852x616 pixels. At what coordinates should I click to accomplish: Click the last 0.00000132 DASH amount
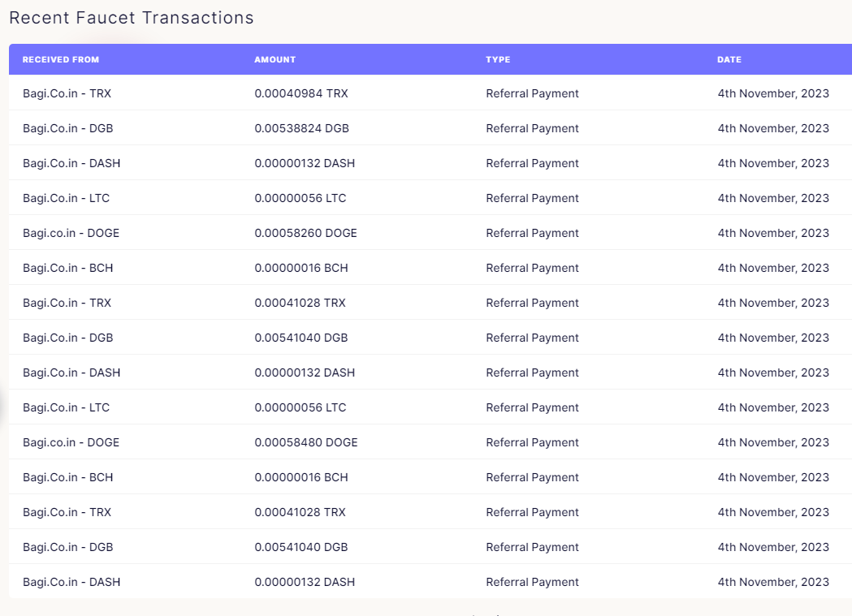(305, 582)
